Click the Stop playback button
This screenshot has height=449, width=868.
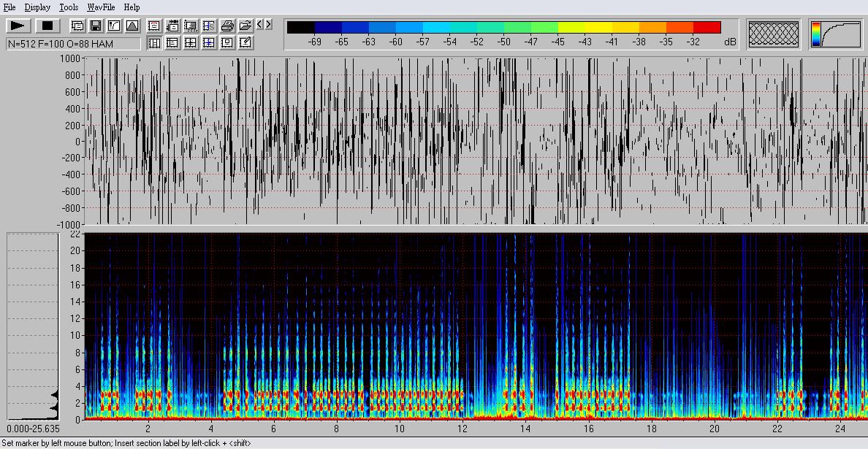point(47,26)
